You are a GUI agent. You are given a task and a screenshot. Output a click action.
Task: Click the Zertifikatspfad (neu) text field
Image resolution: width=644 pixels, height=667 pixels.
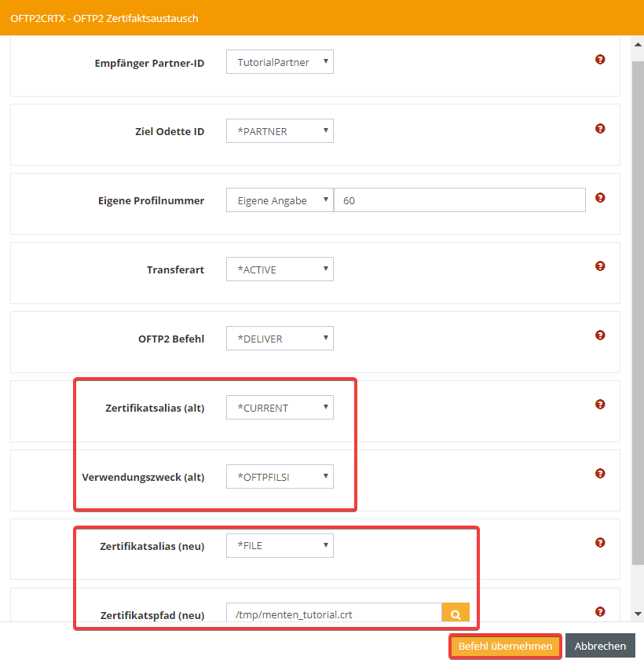click(x=334, y=614)
